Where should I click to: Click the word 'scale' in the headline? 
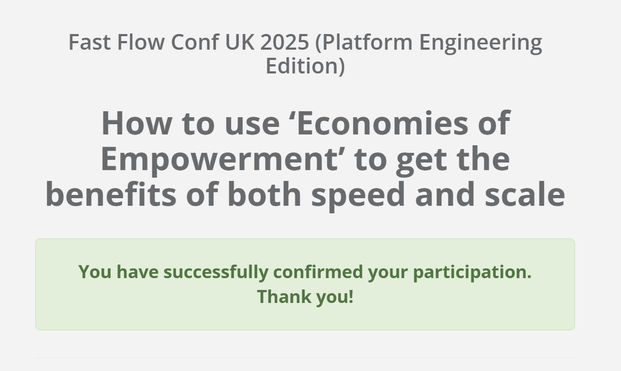coord(525,194)
